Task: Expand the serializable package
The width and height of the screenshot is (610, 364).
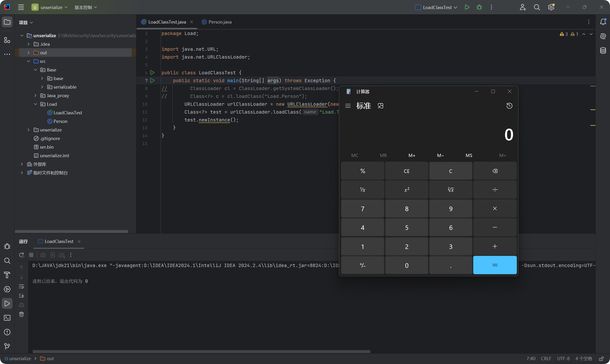Action: (42, 87)
